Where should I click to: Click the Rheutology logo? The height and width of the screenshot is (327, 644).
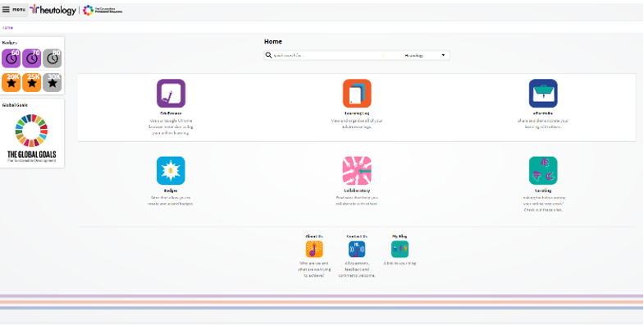[x=53, y=11]
